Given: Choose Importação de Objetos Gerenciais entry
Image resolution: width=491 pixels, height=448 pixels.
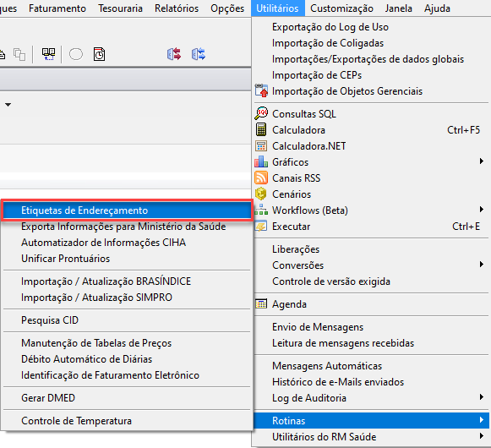Looking at the screenshot, I should (x=371, y=91).
